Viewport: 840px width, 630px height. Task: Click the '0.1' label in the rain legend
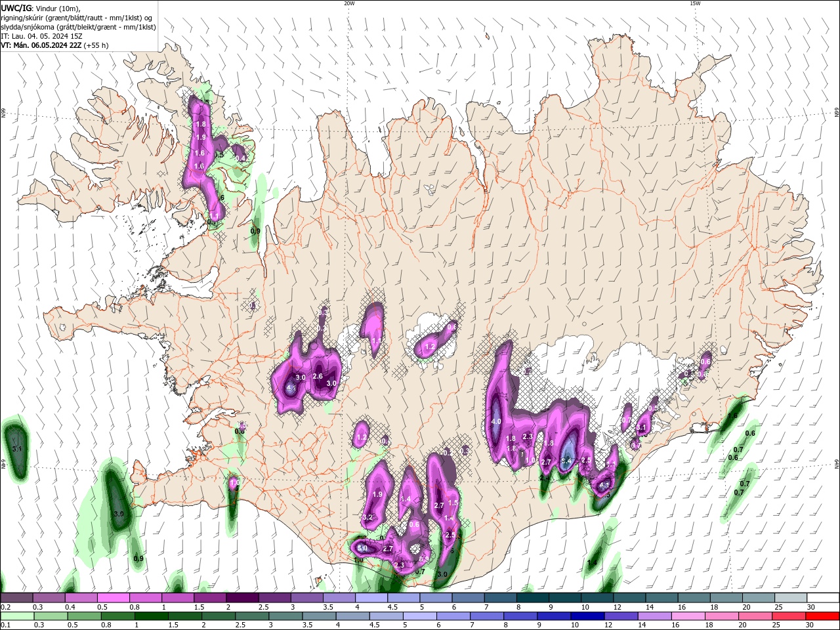[x=5, y=625]
